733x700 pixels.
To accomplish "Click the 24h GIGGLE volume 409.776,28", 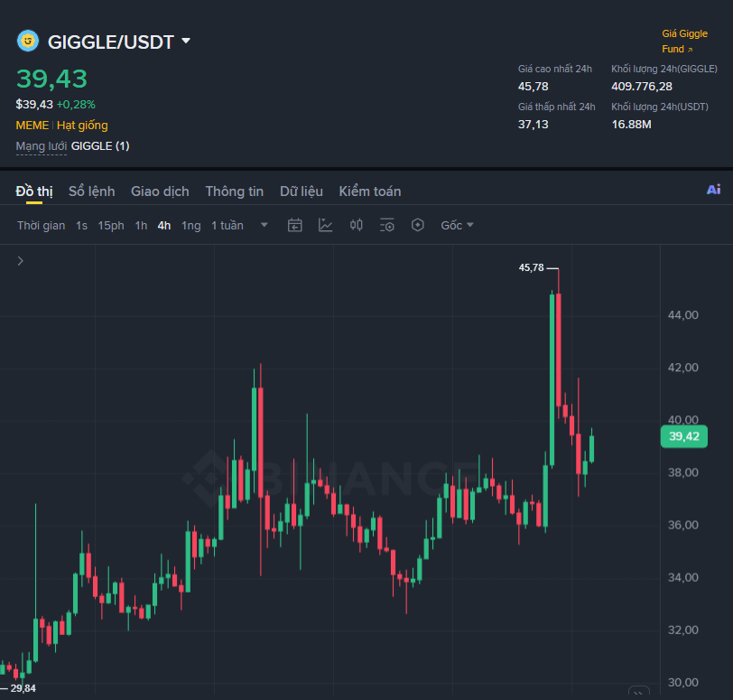I will (x=642, y=87).
